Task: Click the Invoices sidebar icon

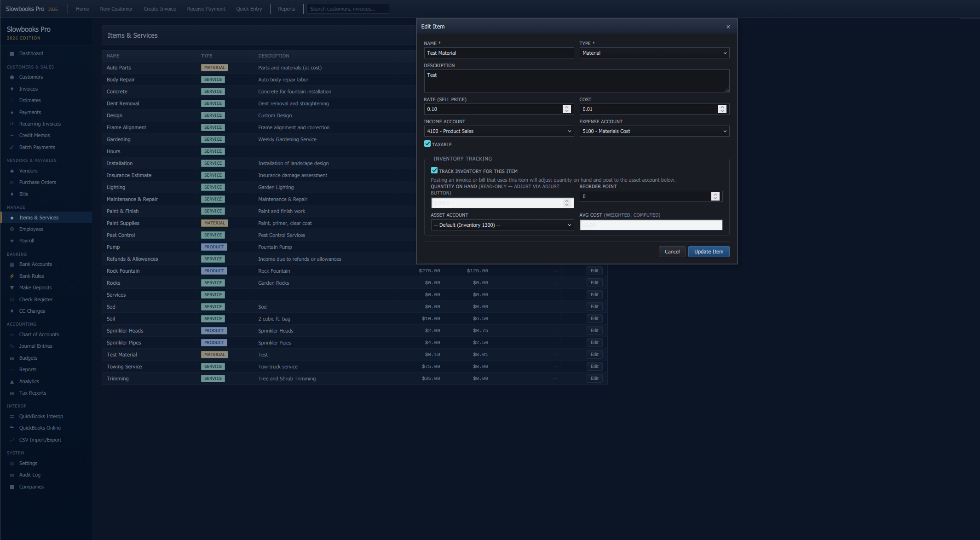Action: (12, 89)
